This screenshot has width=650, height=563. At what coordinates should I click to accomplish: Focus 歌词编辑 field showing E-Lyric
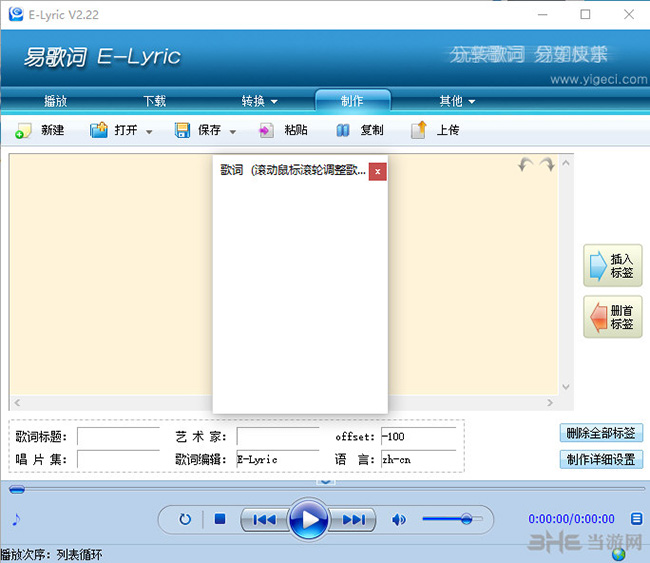coord(278,459)
